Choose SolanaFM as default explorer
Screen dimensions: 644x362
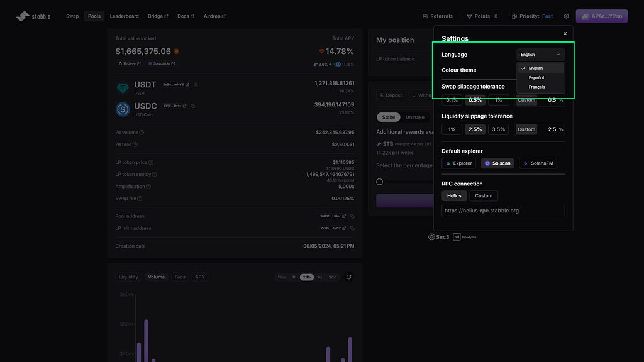[538, 163]
